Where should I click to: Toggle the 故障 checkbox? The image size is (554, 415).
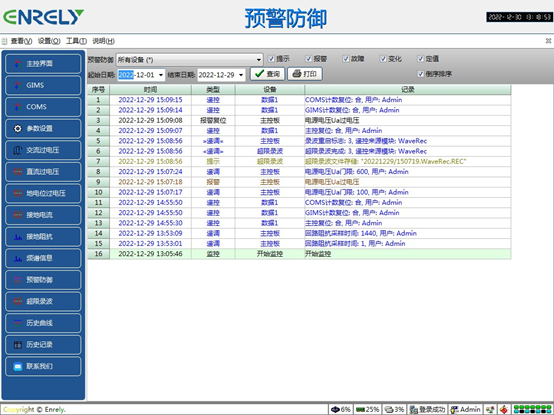(346, 59)
